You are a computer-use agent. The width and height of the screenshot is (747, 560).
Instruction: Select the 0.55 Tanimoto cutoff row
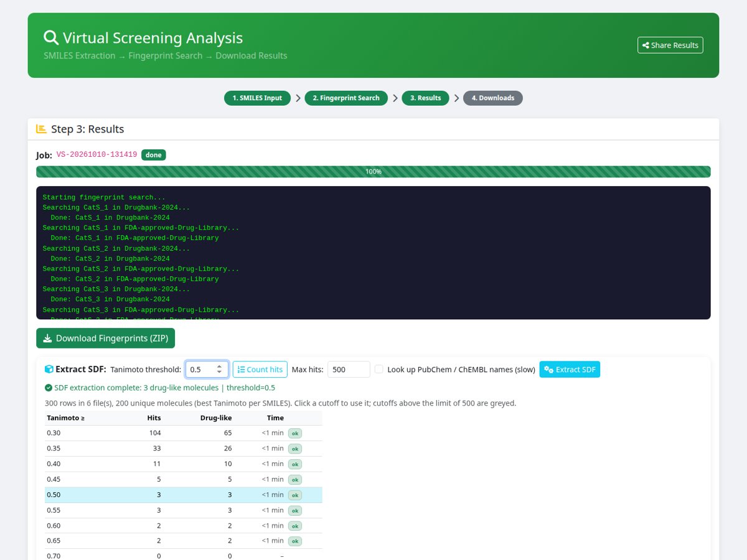(x=184, y=510)
